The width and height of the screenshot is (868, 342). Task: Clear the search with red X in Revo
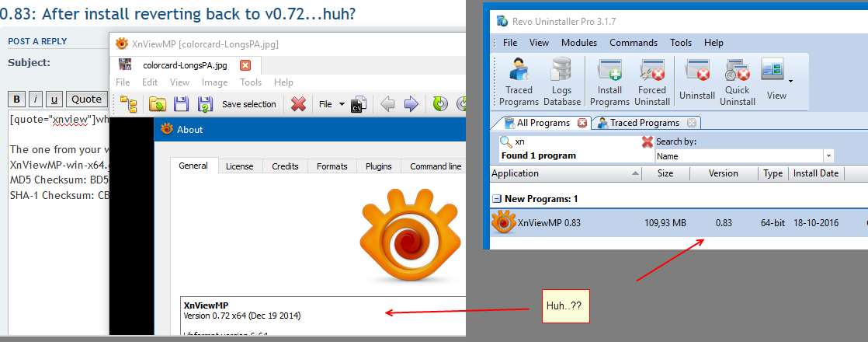[648, 142]
